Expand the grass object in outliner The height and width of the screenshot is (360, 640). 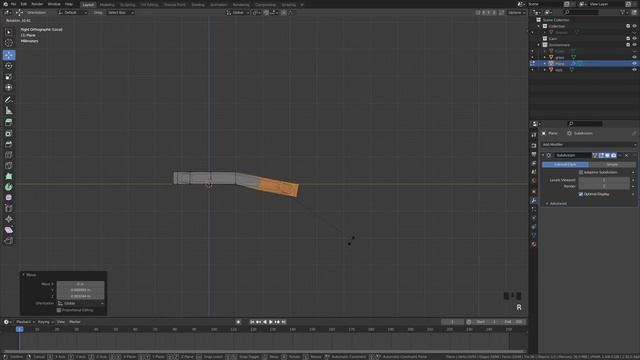click(545, 58)
